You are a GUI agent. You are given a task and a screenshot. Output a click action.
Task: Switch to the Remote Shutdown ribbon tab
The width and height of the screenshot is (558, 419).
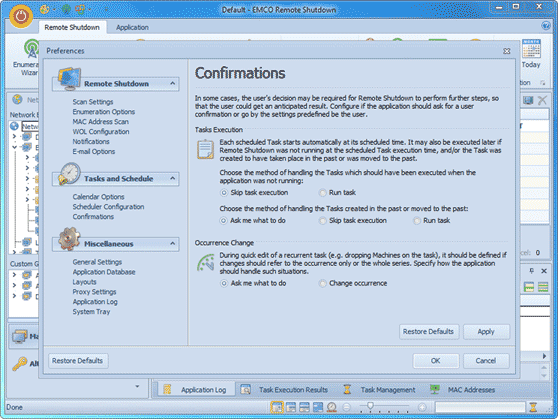coord(72,27)
